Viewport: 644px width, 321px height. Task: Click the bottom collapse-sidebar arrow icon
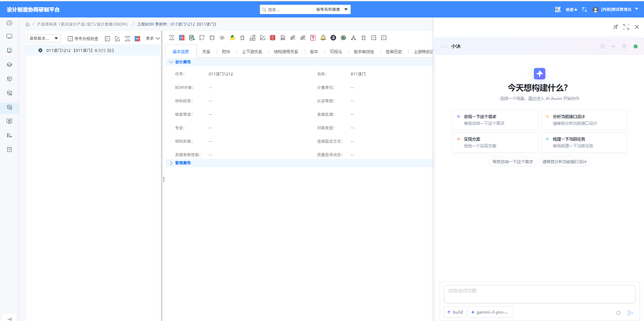pyautogui.click(x=10, y=318)
